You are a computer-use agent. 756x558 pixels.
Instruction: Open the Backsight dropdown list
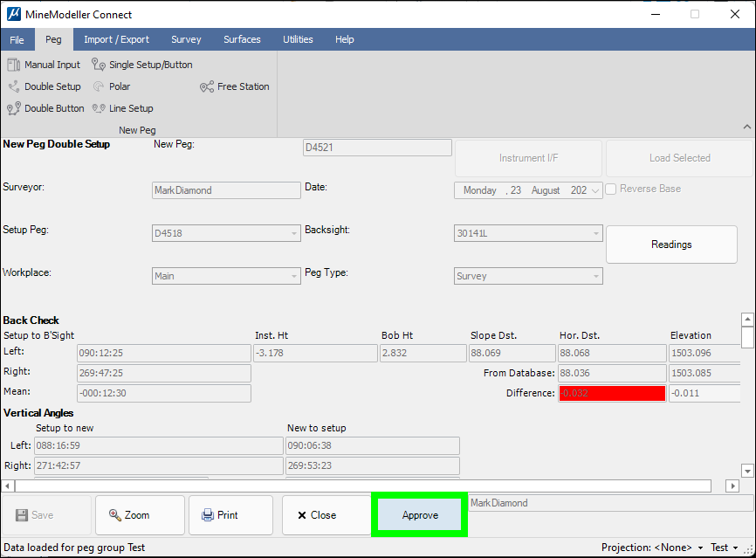tap(596, 234)
